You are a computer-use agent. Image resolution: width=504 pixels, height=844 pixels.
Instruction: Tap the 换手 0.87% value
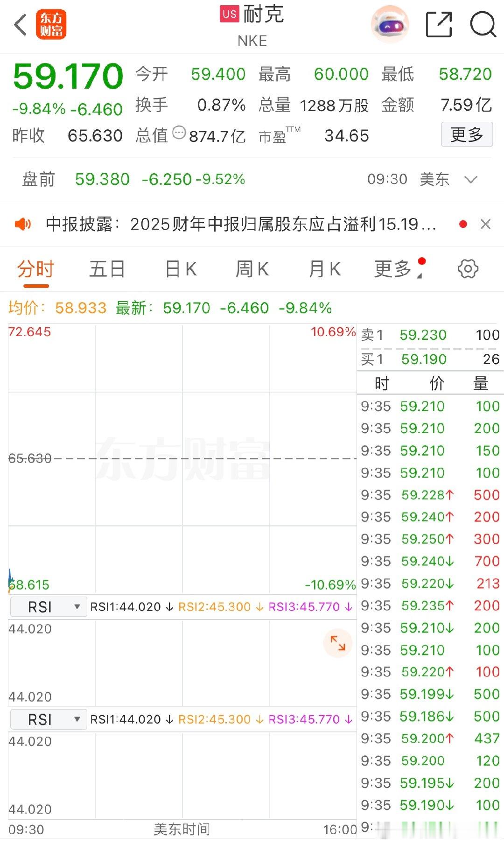point(221,105)
